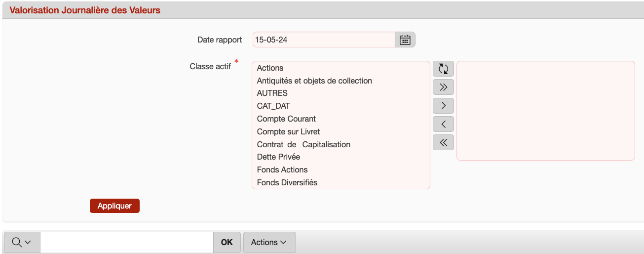The image size is (644, 254).
Task: Select Actions in Classe actif list
Action: pyautogui.click(x=270, y=68)
